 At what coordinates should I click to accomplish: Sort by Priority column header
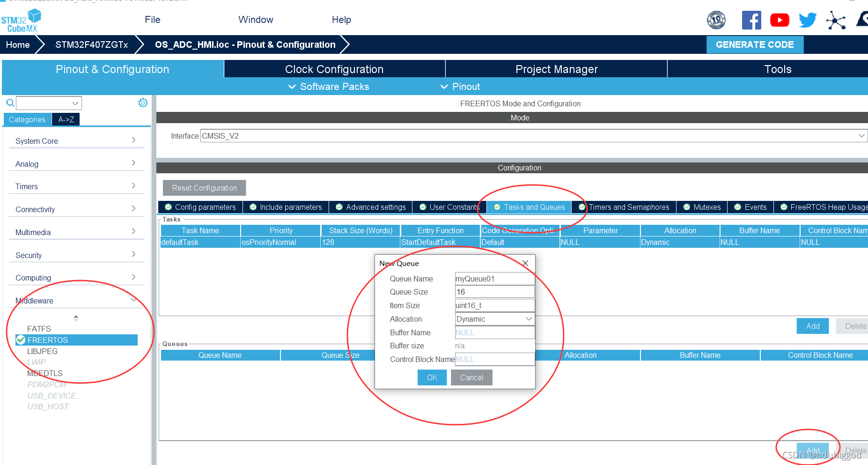tap(281, 230)
